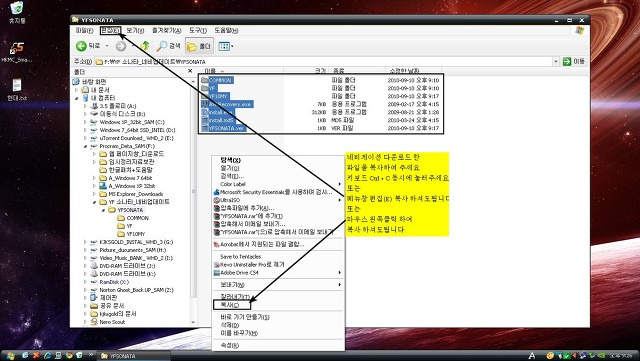Choose Save to Tentacles entry
This screenshot has width=640, height=361.
tap(278, 256)
